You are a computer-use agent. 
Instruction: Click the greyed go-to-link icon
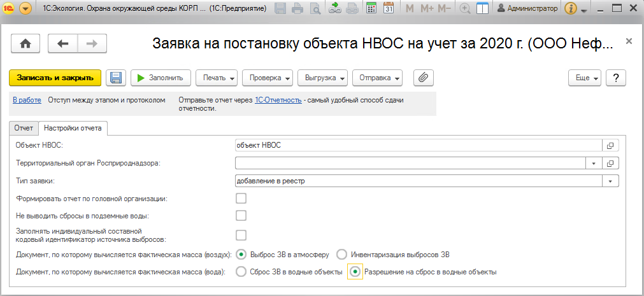[x=353, y=8]
